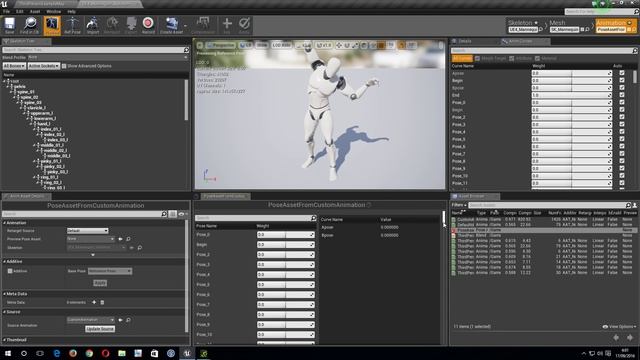Viewport: 640px width, 360px height.
Task: Toggle Attribute filter checkbox
Action: [x=511, y=58]
